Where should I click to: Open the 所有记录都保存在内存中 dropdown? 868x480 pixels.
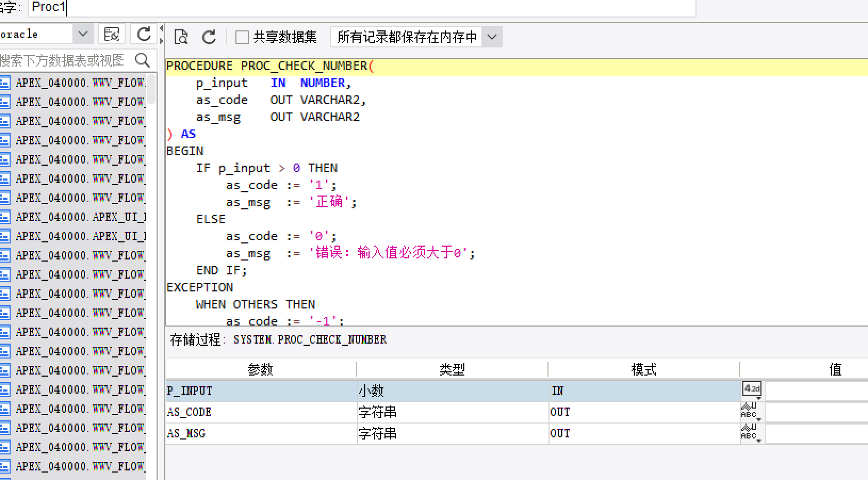492,37
